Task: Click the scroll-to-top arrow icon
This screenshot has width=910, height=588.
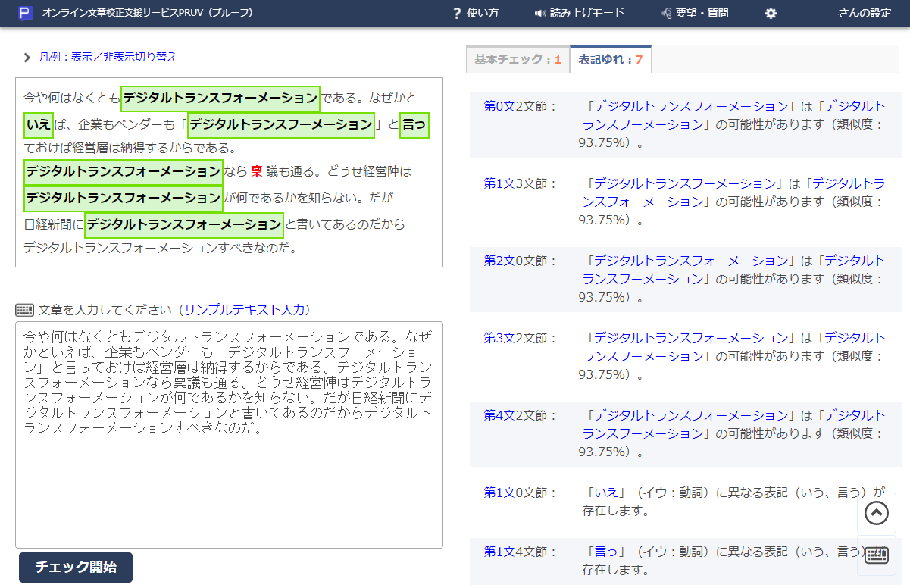Action: point(876,514)
